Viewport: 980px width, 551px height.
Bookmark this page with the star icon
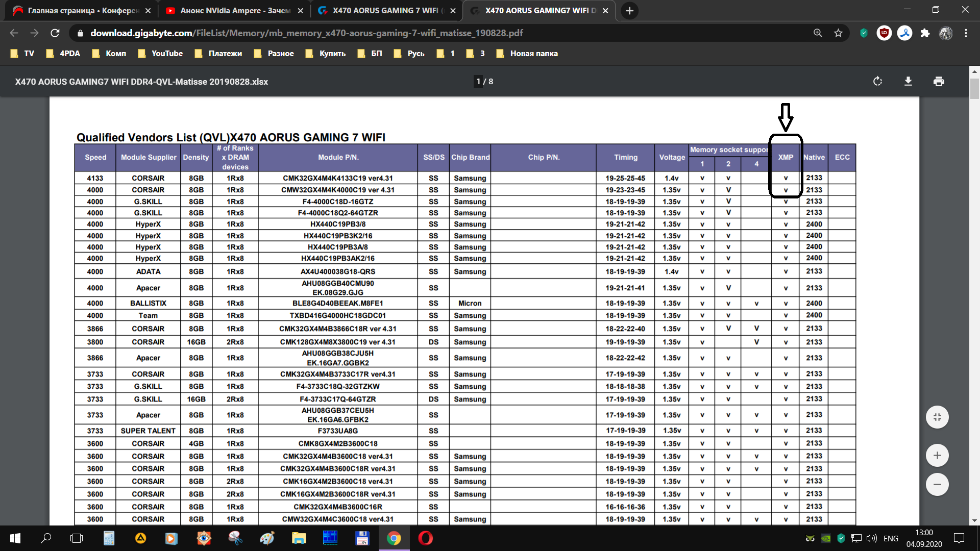(x=838, y=33)
